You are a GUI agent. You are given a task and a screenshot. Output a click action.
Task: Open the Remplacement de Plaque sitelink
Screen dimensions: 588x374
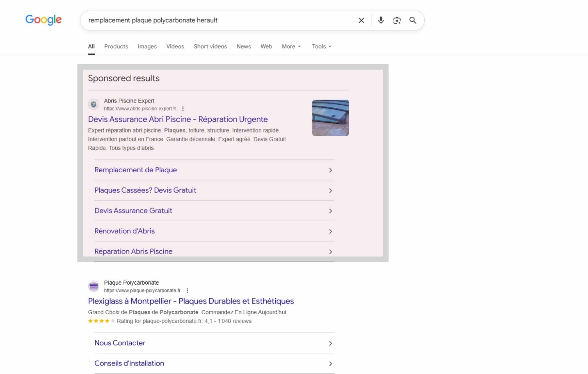click(136, 170)
